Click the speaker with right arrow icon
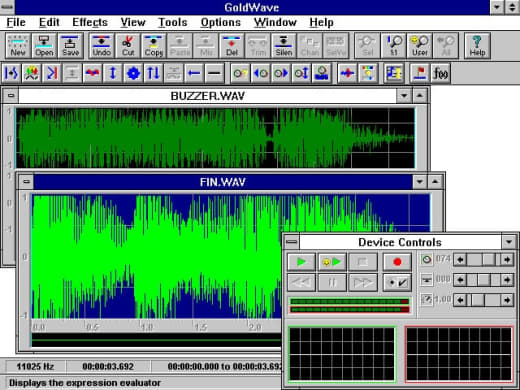520x390 pixels. click(x=281, y=73)
